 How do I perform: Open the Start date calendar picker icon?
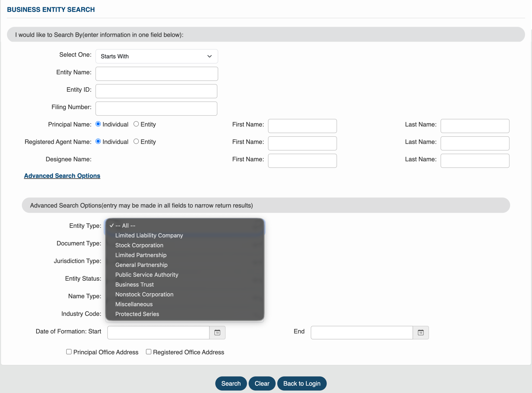217,333
